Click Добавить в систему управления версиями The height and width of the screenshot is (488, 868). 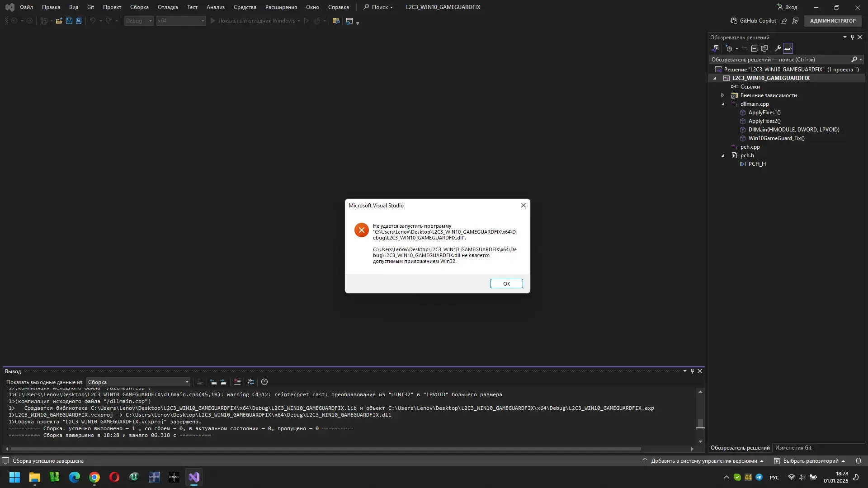click(x=703, y=461)
